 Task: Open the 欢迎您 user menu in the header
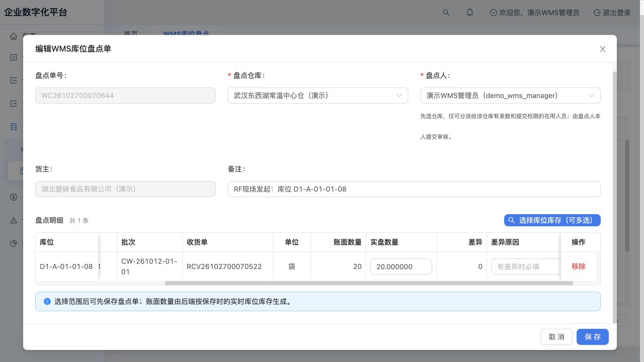click(x=534, y=13)
